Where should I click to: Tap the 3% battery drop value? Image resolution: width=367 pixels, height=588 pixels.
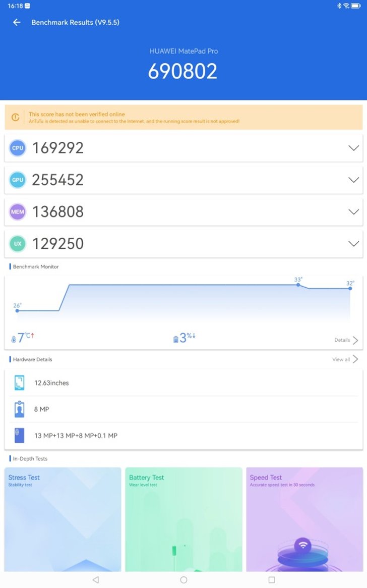187,338
